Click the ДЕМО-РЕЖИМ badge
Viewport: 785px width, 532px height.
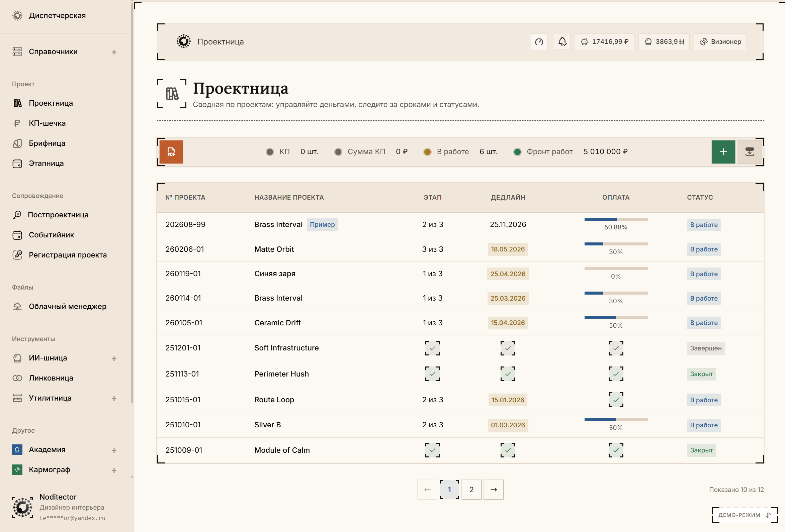coord(745,515)
